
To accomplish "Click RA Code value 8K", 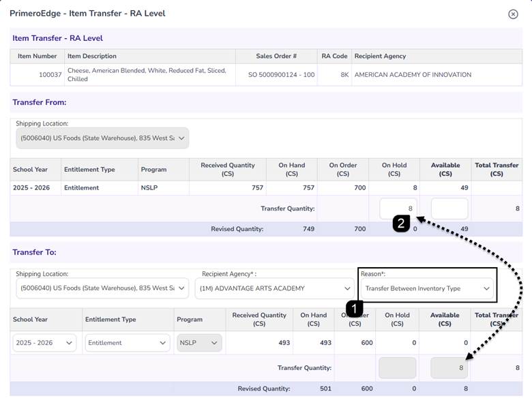I will coord(344,74).
